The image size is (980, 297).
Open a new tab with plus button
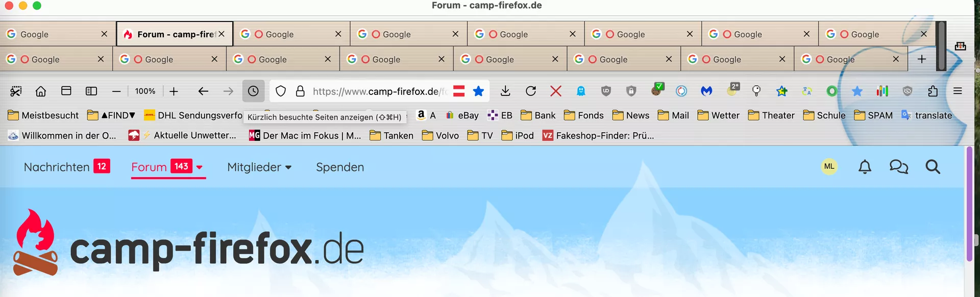tap(922, 59)
